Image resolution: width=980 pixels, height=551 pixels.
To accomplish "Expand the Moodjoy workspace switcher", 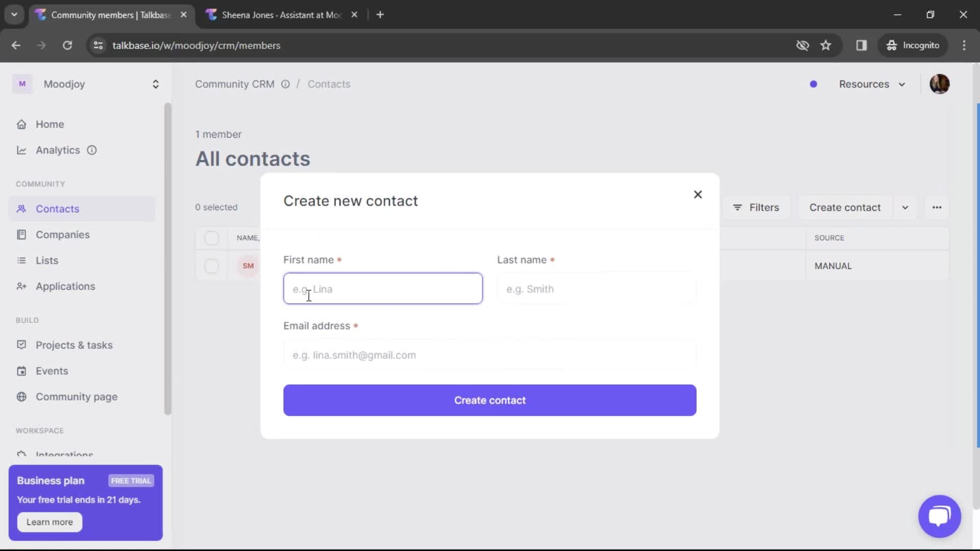I will [x=155, y=84].
